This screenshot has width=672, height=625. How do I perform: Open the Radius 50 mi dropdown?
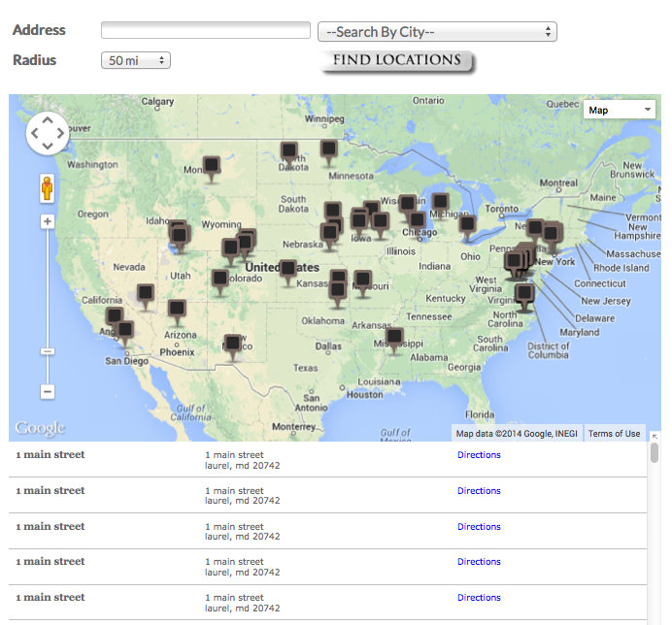tap(136, 61)
